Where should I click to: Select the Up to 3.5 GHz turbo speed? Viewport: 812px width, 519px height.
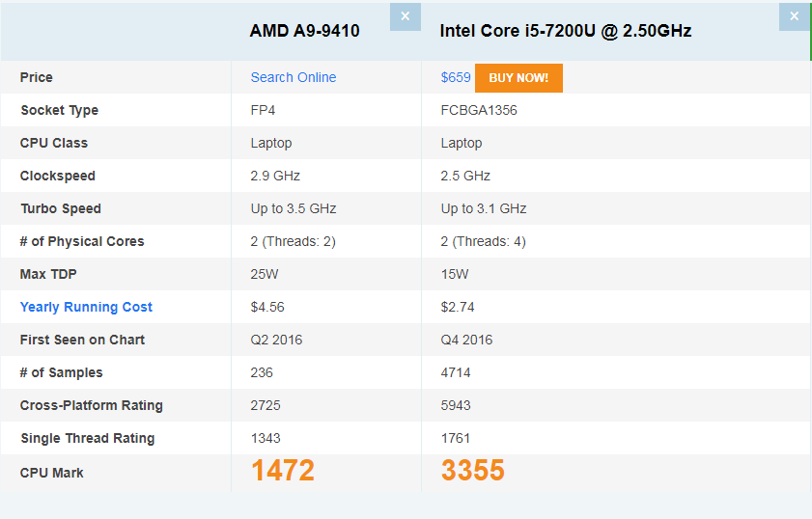pos(294,208)
